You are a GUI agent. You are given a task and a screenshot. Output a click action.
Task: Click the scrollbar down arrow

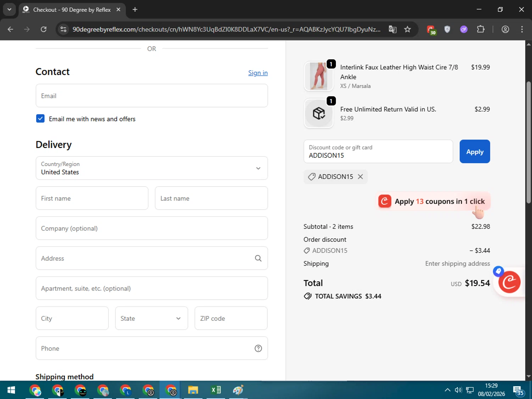coord(528,376)
